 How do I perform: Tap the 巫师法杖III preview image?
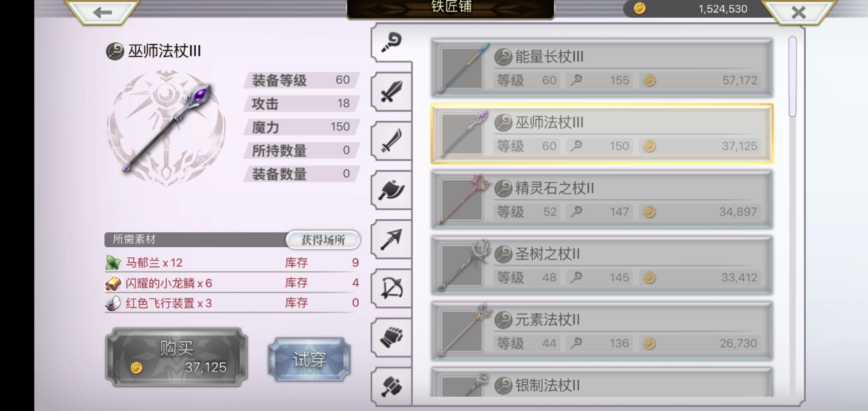click(x=166, y=127)
